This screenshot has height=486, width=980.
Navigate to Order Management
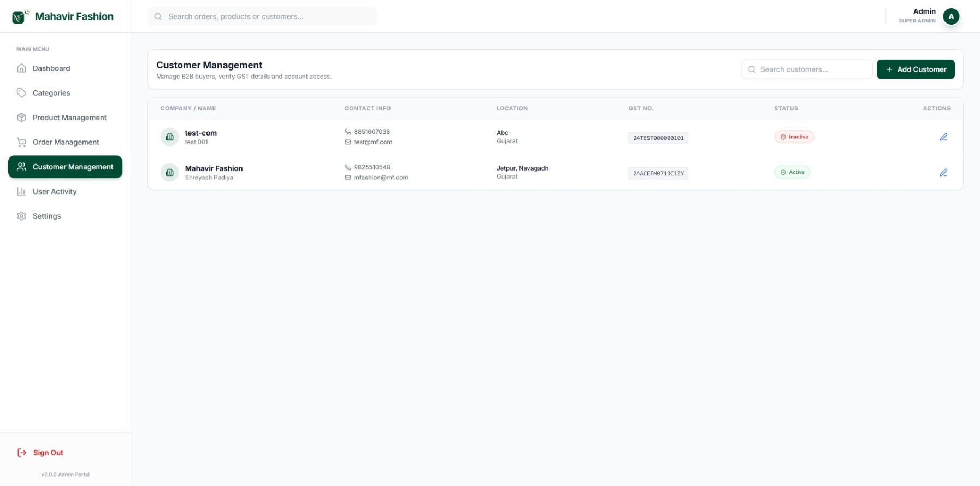point(66,142)
